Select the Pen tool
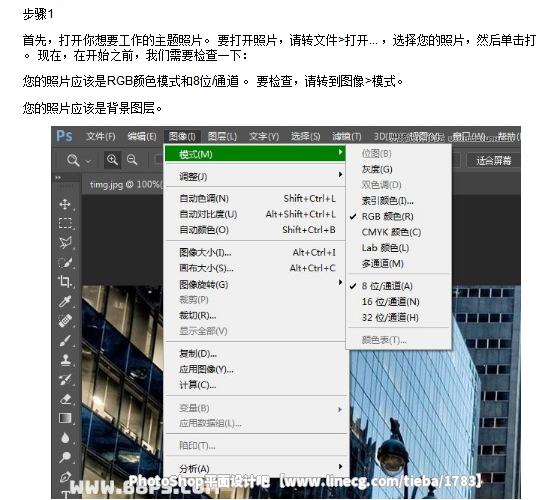Viewport: 537px width, 500px height. coord(65,477)
